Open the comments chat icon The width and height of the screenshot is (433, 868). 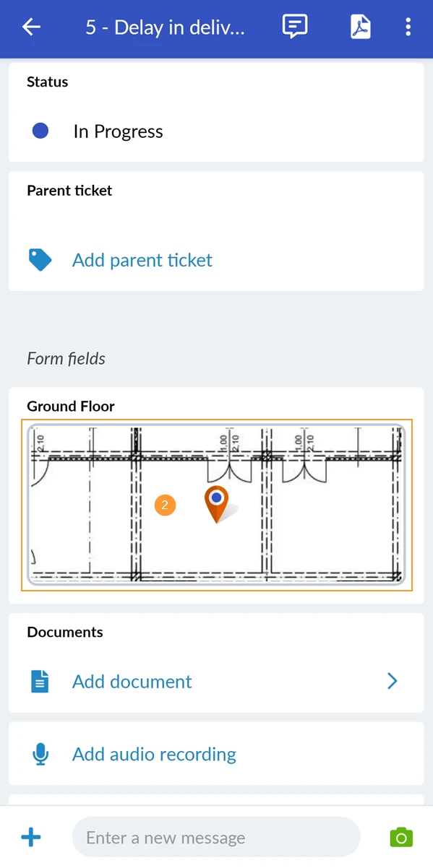[294, 27]
